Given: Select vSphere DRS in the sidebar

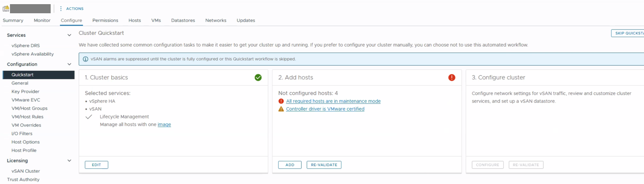Looking at the screenshot, I should click(26, 46).
